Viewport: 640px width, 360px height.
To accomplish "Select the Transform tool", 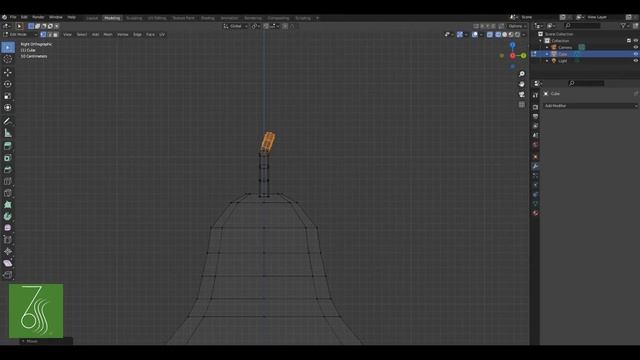I will (8, 107).
